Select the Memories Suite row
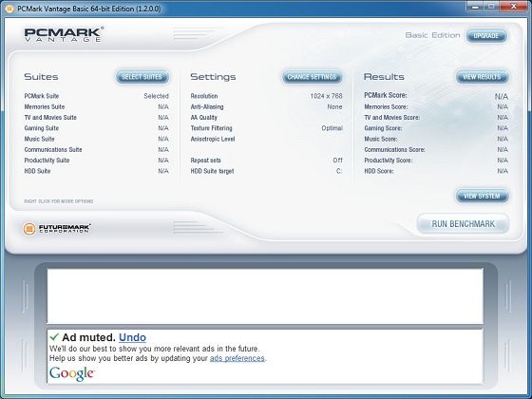Viewport: 532px width, 399px height. [96, 106]
